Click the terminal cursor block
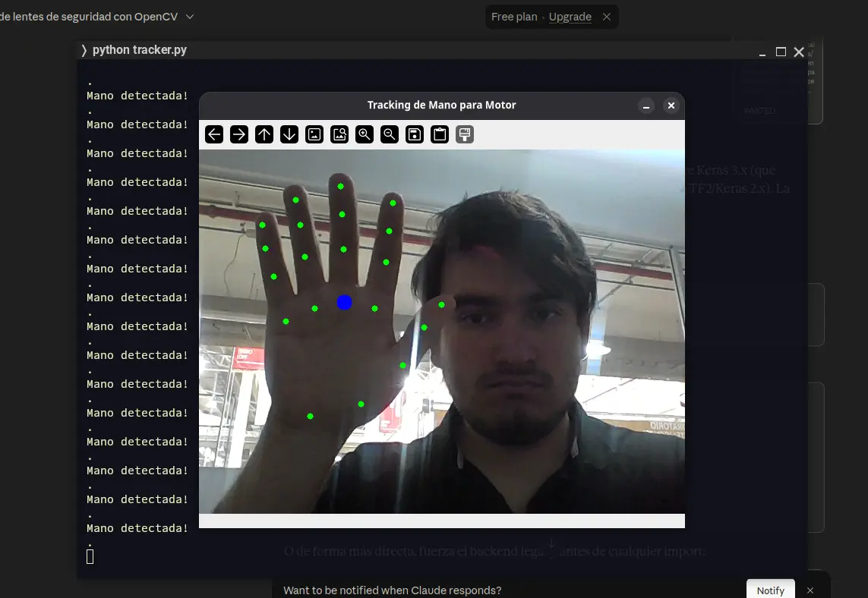The image size is (868, 598). 90,556
